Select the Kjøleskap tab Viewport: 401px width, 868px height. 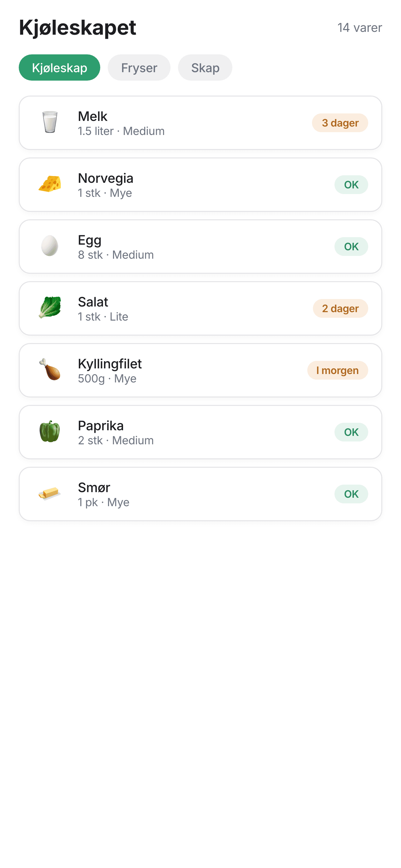59,68
